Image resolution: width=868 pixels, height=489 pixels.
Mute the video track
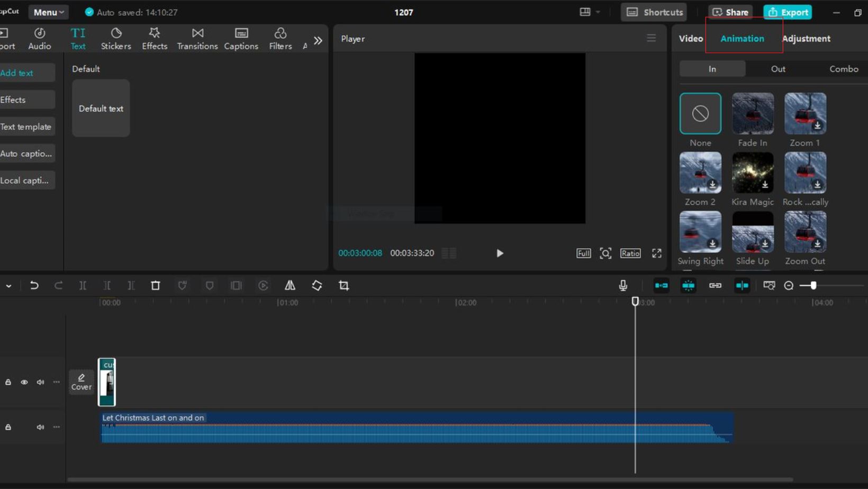tap(40, 382)
